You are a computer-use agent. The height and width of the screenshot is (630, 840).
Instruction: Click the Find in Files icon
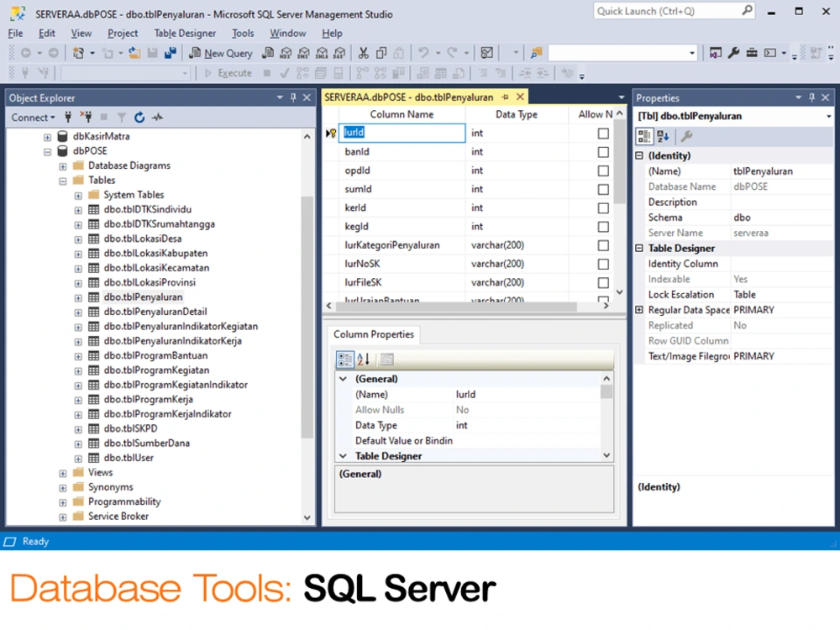[x=536, y=53]
